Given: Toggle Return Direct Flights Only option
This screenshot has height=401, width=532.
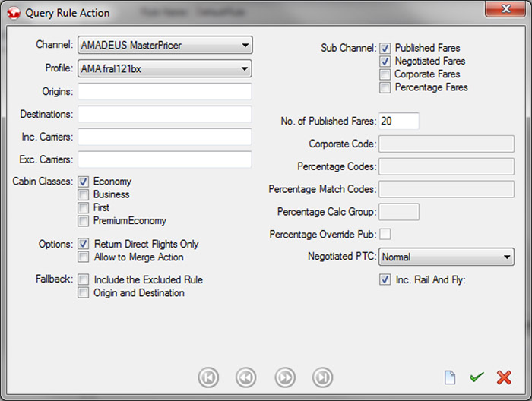Looking at the screenshot, I should pyautogui.click(x=83, y=244).
